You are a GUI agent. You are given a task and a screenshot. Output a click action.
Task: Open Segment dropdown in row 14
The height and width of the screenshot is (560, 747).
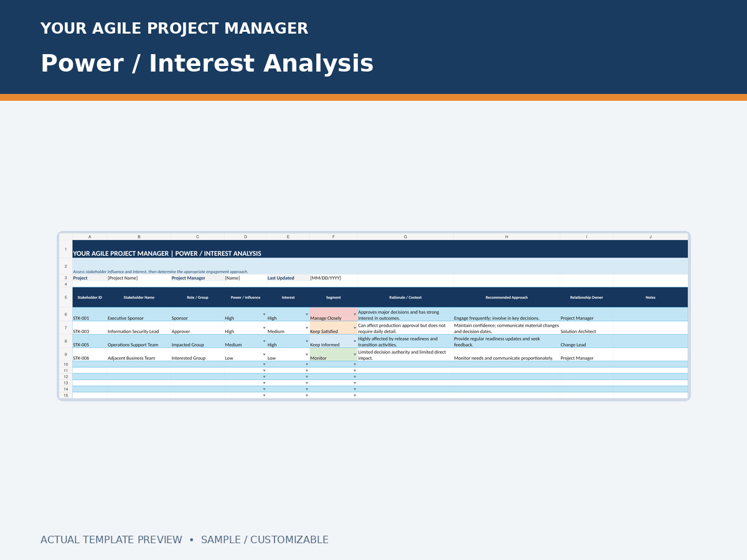pyautogui.click(x=355, y=390)
